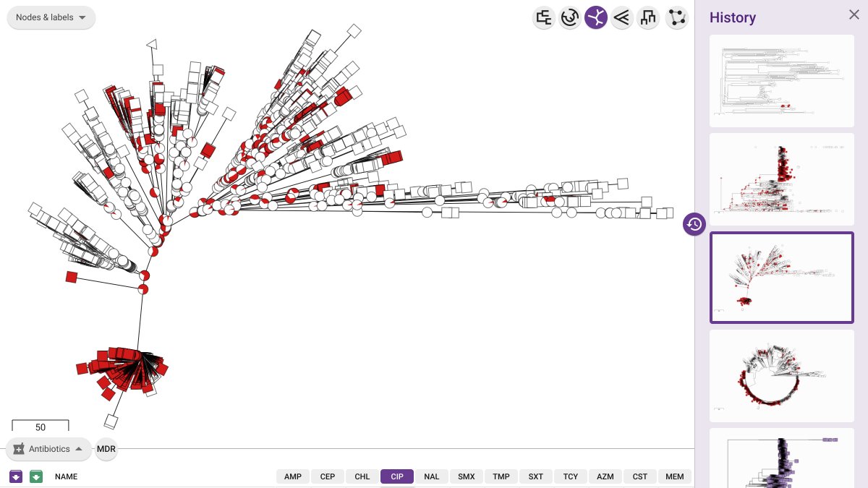Toggle the History panel clock button
The width and height of the screenshot is (868, 488).
[694, 224]
